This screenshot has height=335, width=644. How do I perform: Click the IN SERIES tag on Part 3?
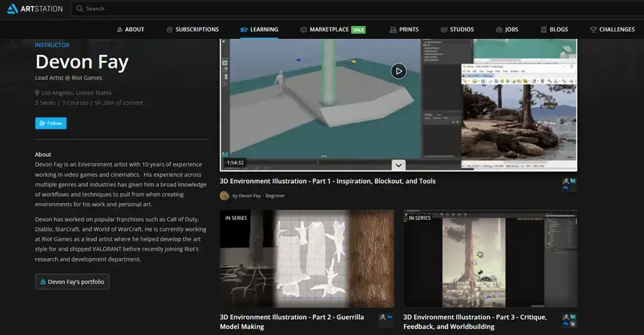(419, 218)
